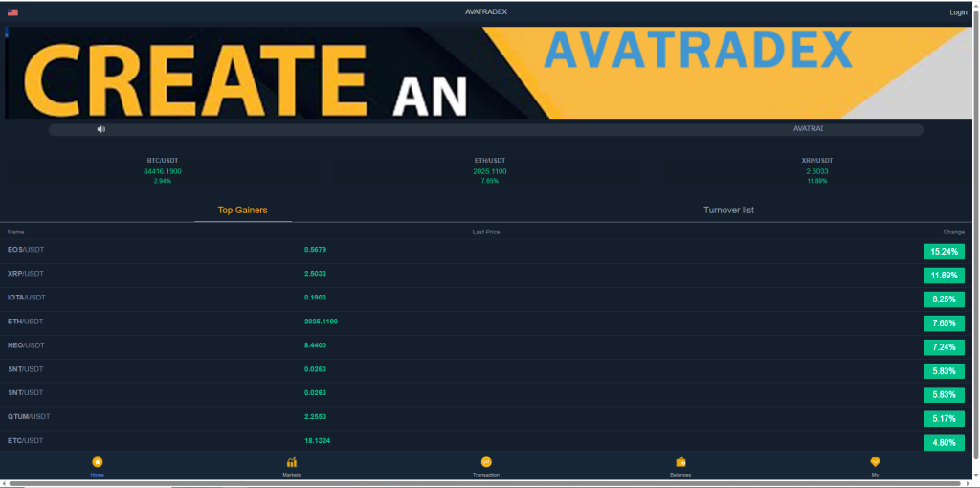
Task: Click the 7.65% change badge in list
Action: coord(944,323)
